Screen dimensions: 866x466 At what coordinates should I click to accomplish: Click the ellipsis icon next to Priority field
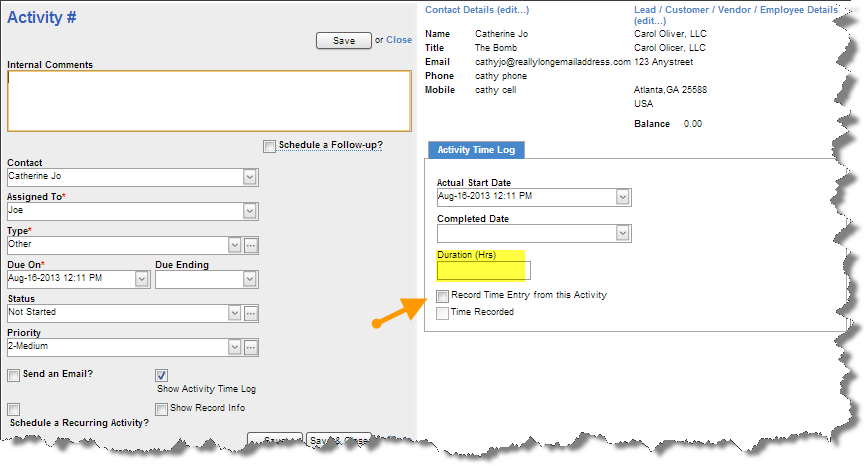[251, 347]
